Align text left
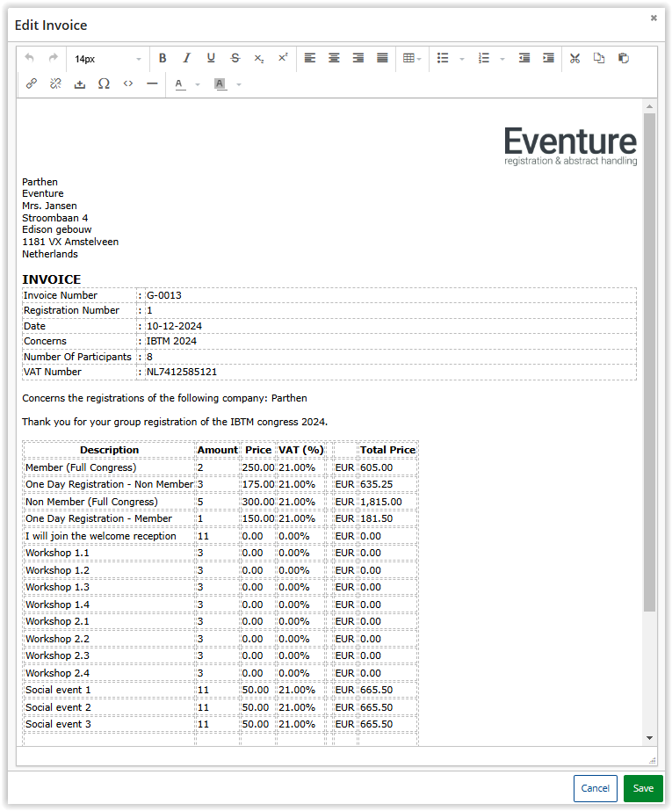This screenshot has width=672, height=811. pyautogui.click(x=309, y=58)
